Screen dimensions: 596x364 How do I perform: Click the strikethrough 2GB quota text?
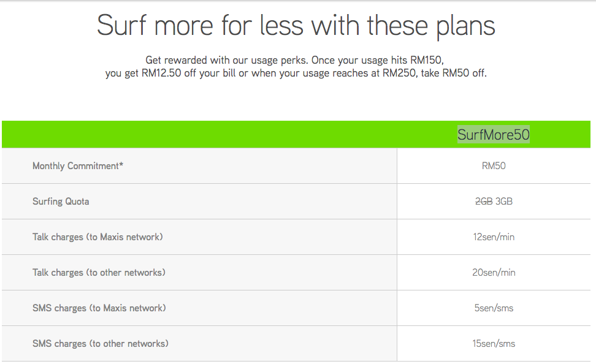(x=484, y=202)
